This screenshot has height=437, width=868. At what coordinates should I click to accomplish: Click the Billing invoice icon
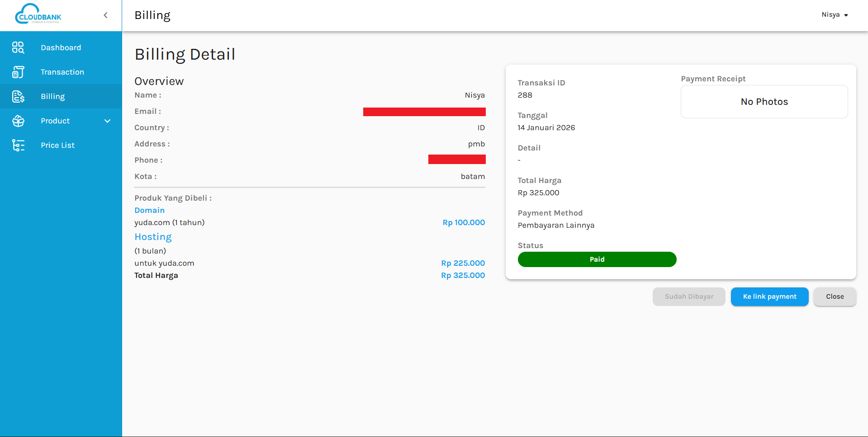18,96
